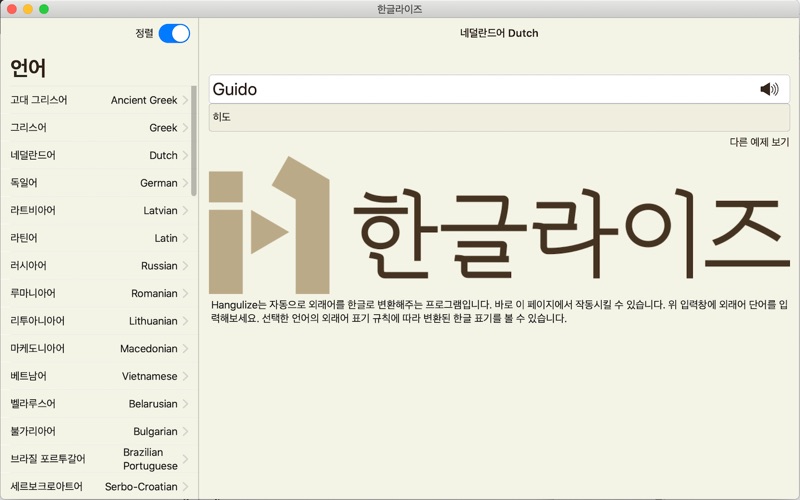Toggle the 정렬 sort switch
800x500 pixels.
(x=174, y=34)
